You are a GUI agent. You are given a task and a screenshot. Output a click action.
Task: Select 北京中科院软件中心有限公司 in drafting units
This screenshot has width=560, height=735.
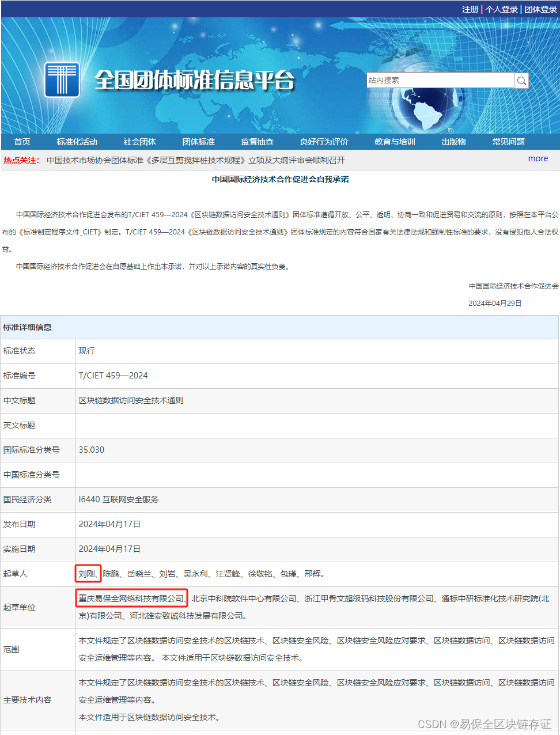pyautogui.click(x=244, y=598)
